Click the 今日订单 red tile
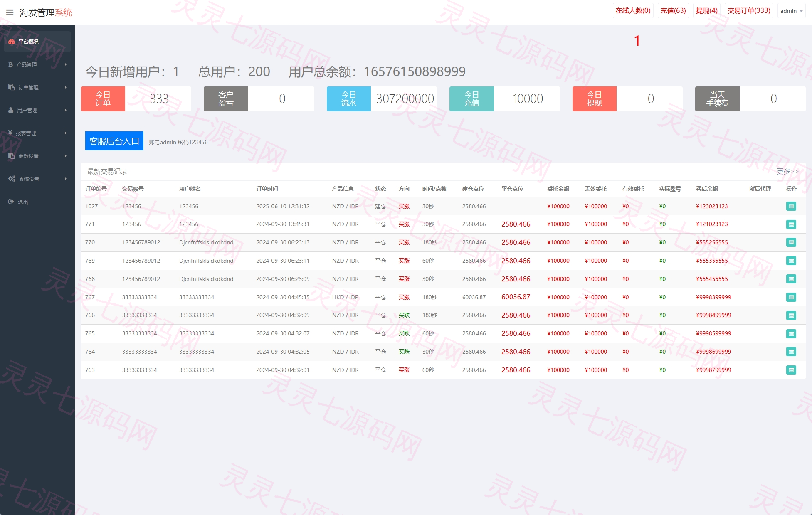Screen dimensions: 812x515 [103, 99]
